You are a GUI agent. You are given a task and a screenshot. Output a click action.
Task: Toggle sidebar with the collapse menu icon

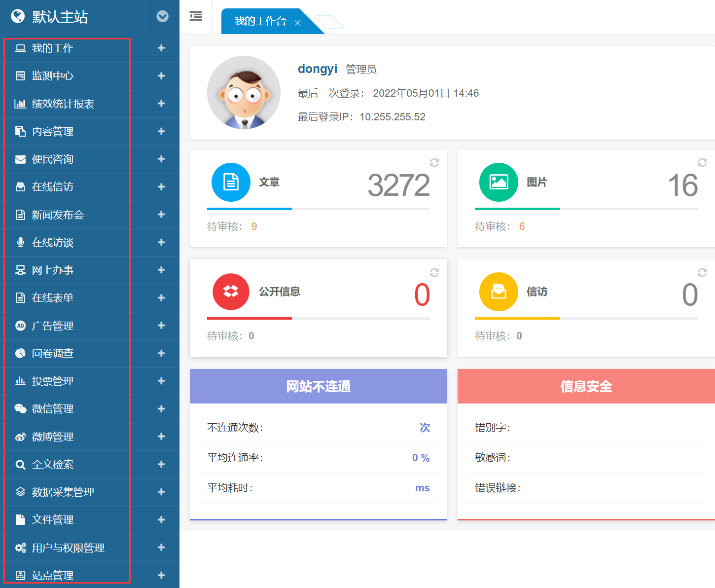pos(196,16)
